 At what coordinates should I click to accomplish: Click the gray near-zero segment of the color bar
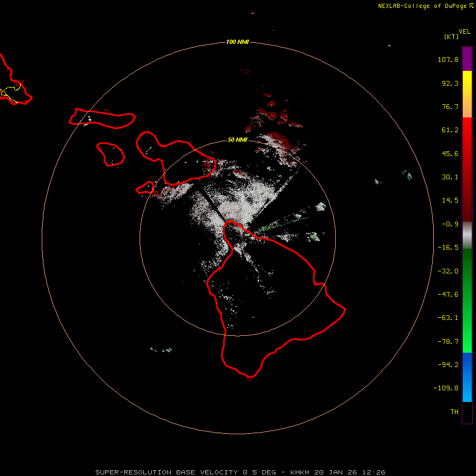coord(467,235)
